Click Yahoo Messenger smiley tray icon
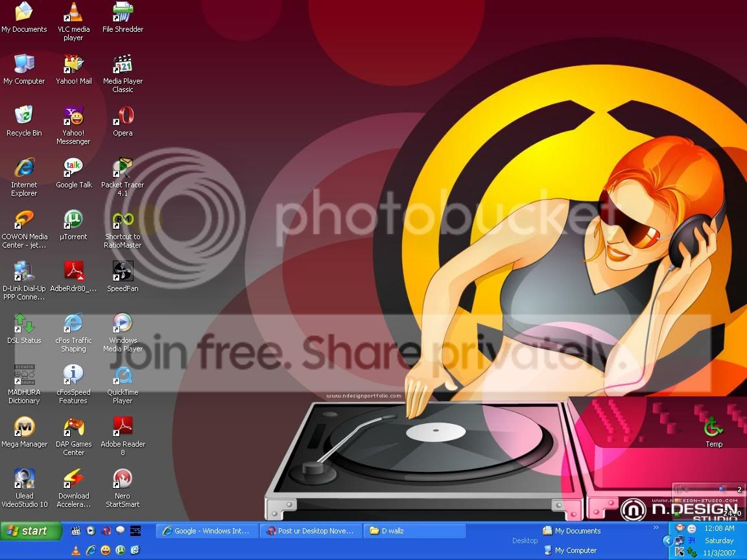 (692, 529)
